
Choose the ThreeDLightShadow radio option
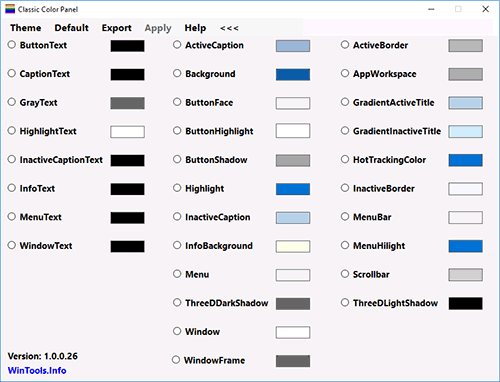click(x=345, y=303)
